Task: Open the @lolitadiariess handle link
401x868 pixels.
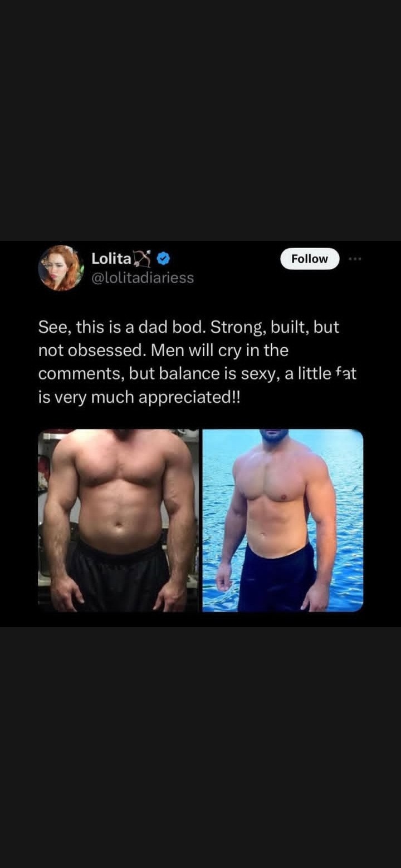Action: point(143,278)
